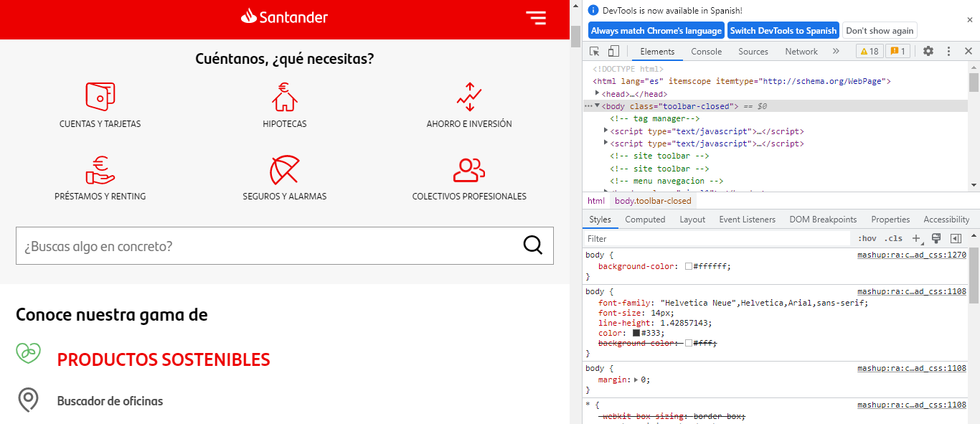The height and width of the screenshot is (424, 980).
Task: Toggle the rendering emulation paintbrush icon
Action: click(x=936, y=238)
